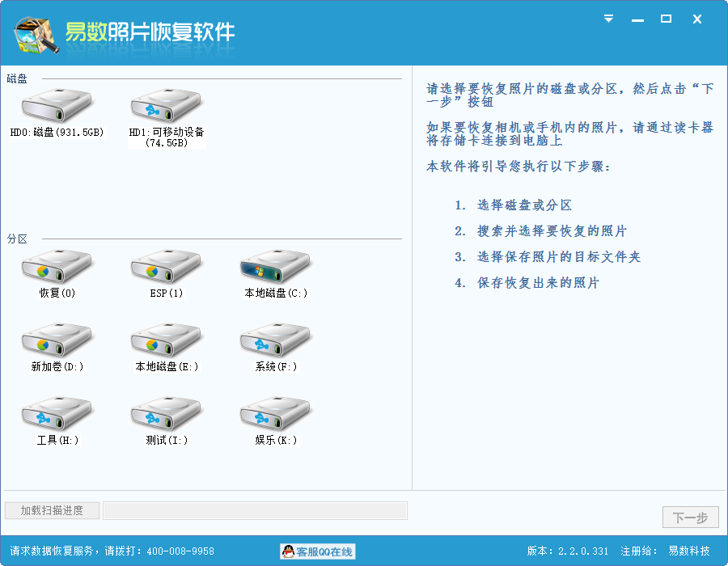Select the HD0 disk (931.5GB) icon
Viewport: 728px width, 566px height.
point(58,107)
